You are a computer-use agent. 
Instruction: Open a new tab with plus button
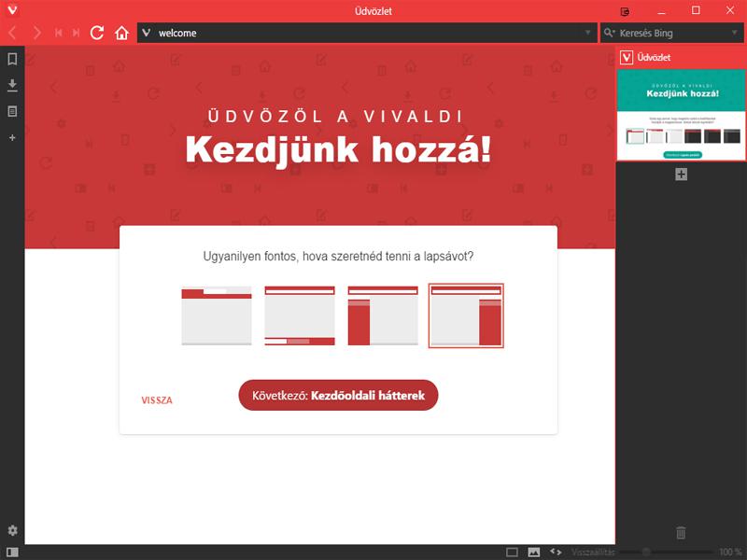tap(682, 175)
